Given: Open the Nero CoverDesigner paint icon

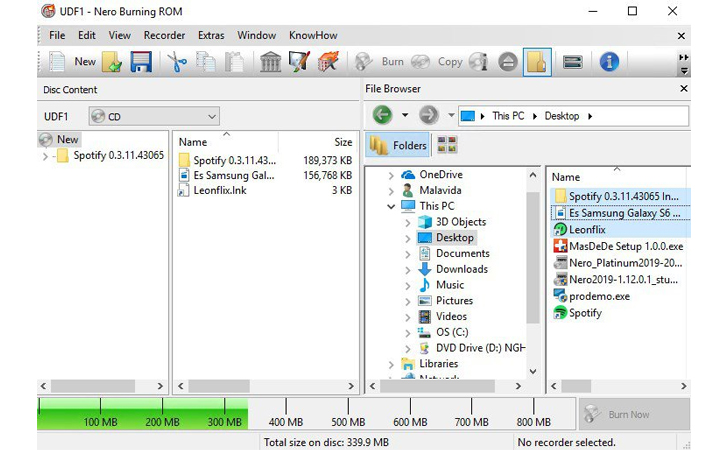Looking at the screenshot, I should pos(299,62).
